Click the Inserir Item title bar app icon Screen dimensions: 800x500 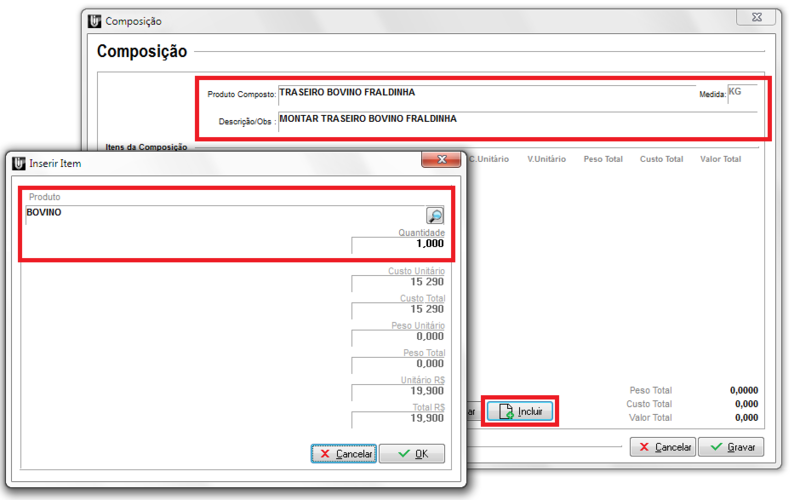pos(18,162)
